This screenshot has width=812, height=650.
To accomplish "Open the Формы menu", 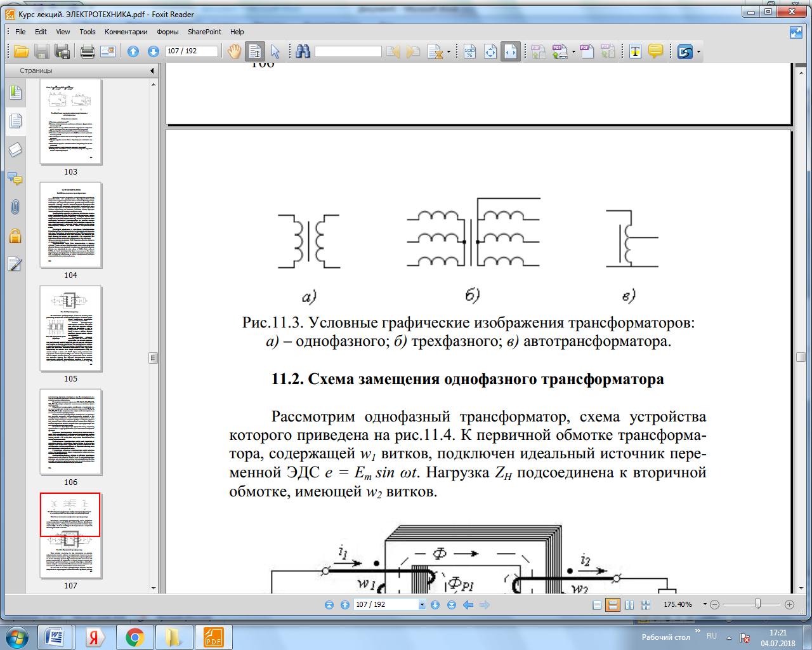I will pos(167,32).
